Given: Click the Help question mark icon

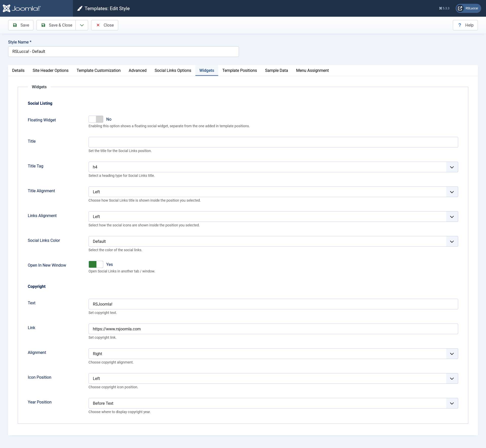Looking at the screenshot, I should pos(460,25).
